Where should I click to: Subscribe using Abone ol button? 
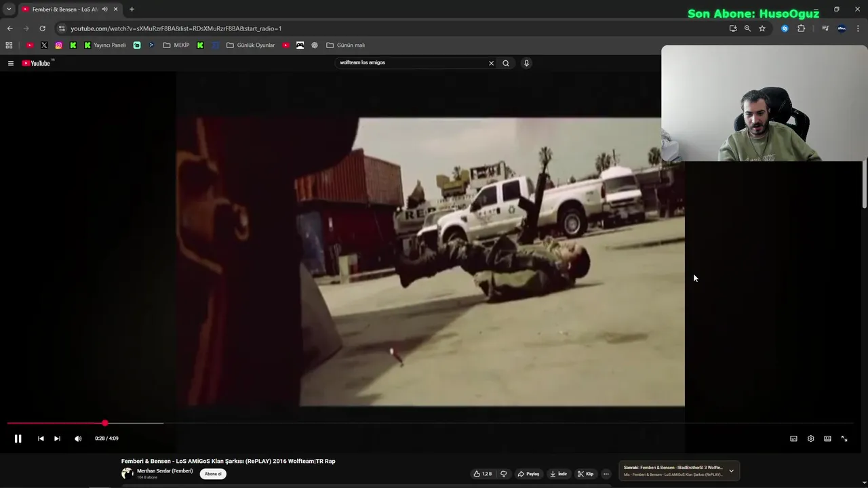click(213, 474)
